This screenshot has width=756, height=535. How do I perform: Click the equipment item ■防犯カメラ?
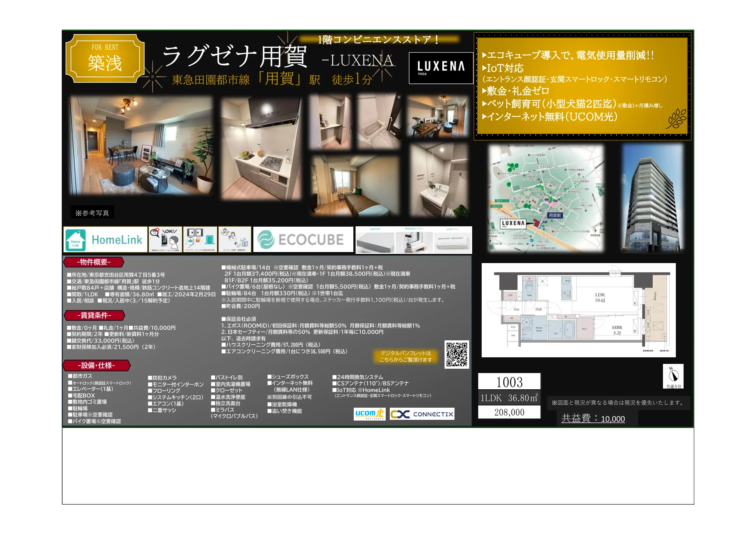click(162, 378)
